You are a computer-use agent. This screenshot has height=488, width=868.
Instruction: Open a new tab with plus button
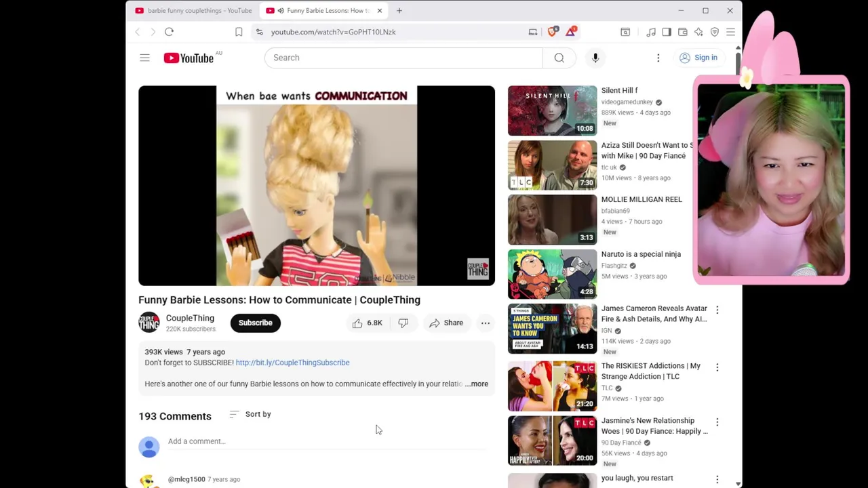(x=399, y=10)
